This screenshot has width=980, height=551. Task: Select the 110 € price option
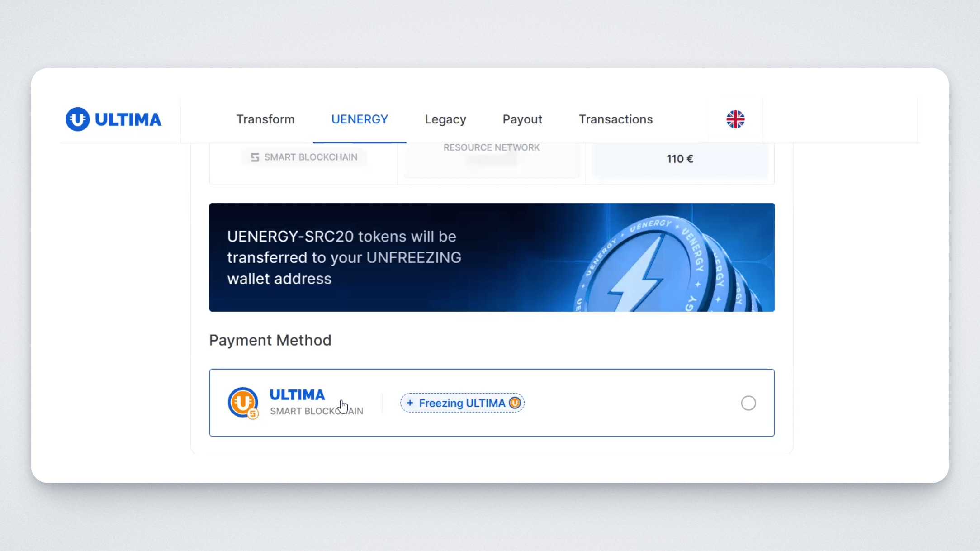pyautogui.click(x=680, y=159)
